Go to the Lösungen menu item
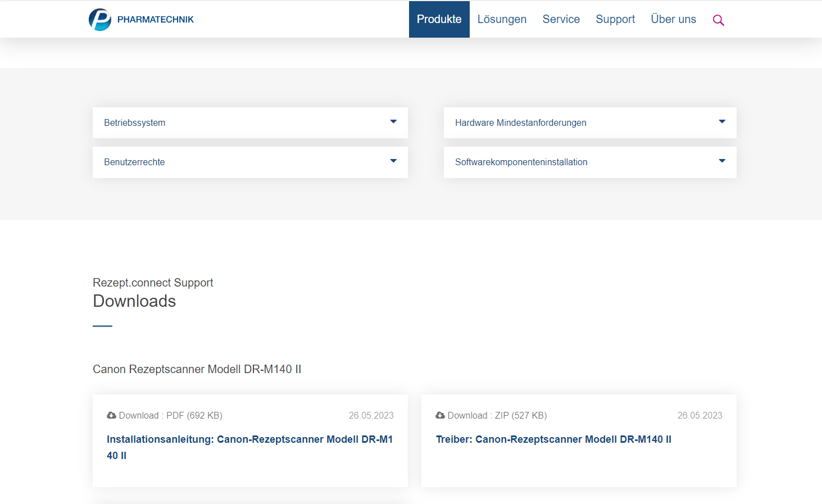This screenshot has height=504, width=822. pos(502,19)
